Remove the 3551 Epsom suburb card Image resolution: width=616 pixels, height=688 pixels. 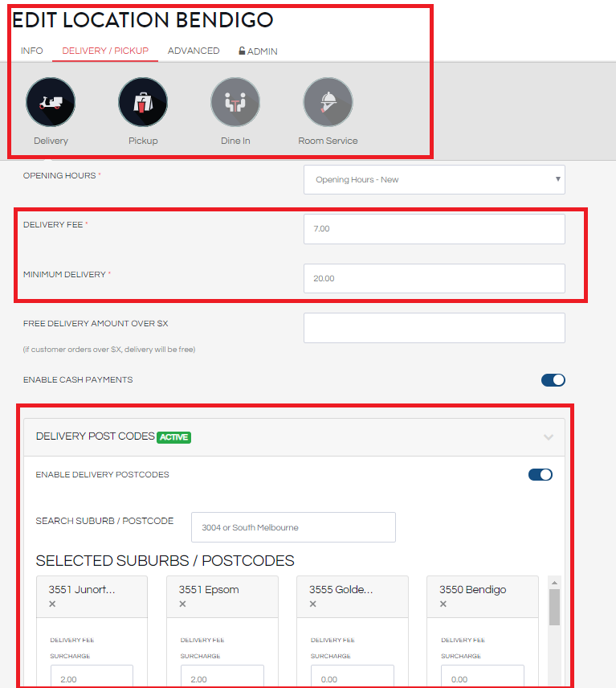point(182,604)
